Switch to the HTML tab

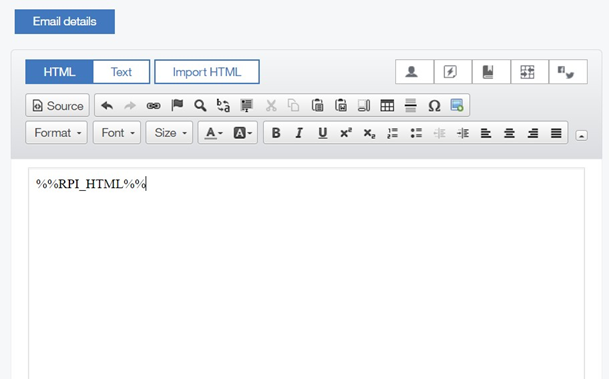tap(59, 72)
